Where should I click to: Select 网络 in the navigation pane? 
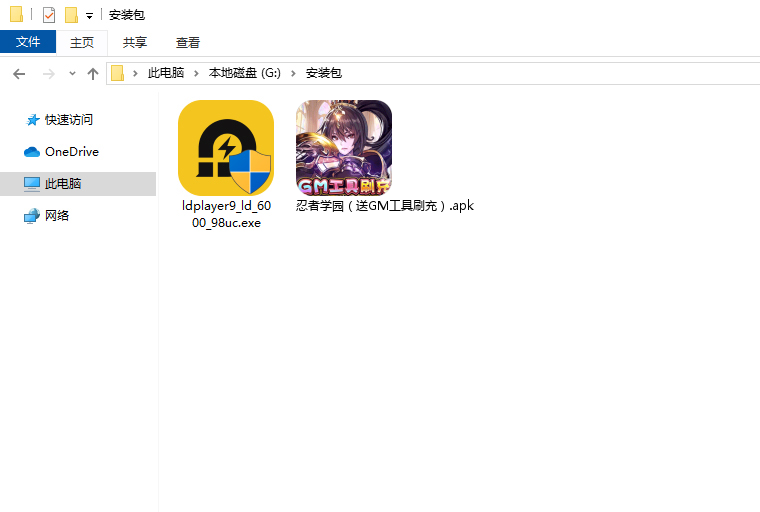pos(57,216)
